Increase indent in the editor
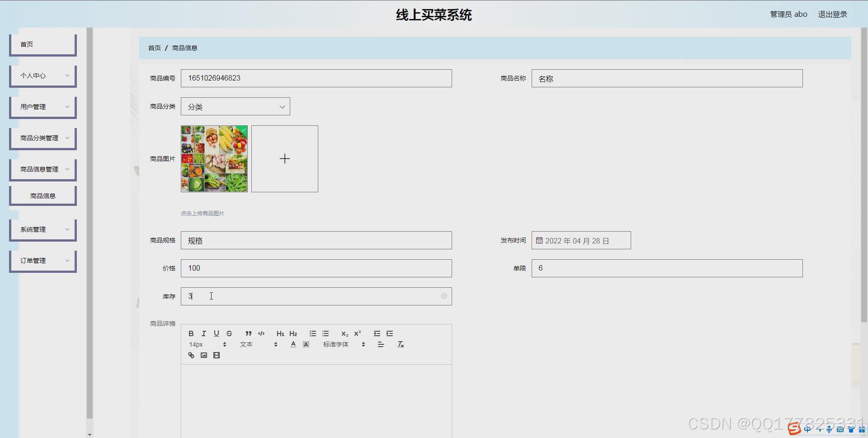 tap(390, 333)
